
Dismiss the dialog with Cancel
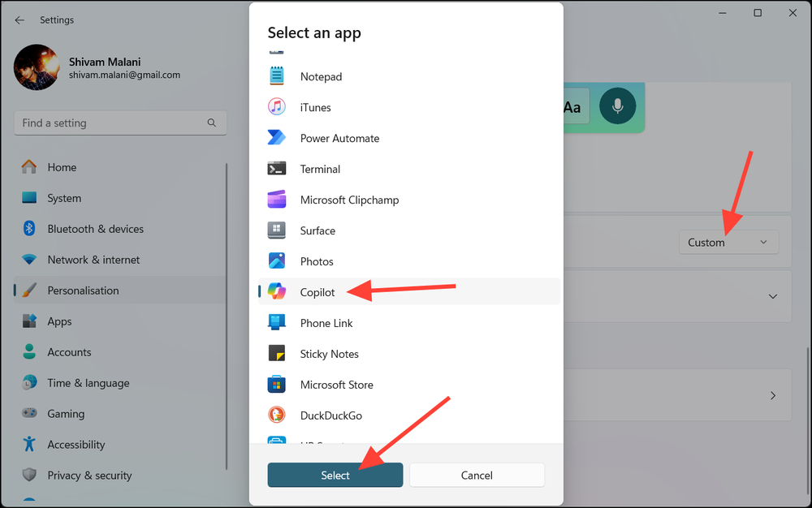[x=477, y=475]
